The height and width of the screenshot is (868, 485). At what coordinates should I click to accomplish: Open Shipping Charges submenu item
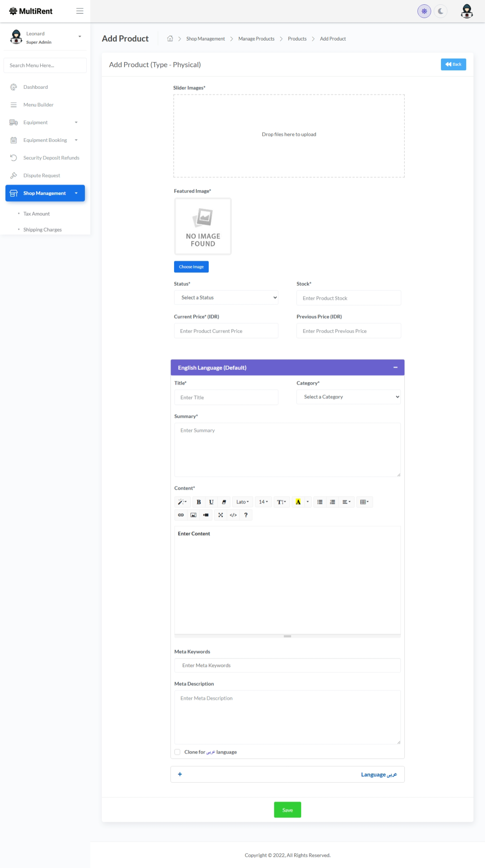pyautogui.click(x=42, y=230)
